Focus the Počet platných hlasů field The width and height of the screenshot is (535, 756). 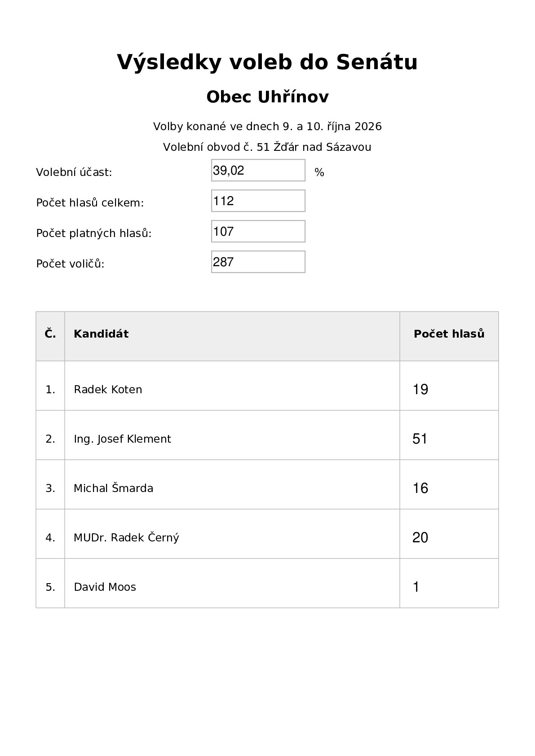point(258,231)
